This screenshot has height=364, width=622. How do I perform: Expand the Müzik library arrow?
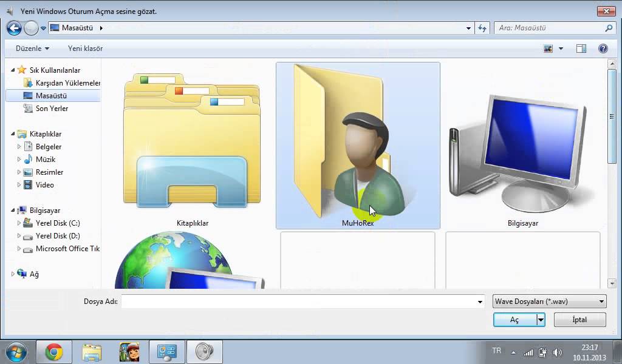click(19, 159)
